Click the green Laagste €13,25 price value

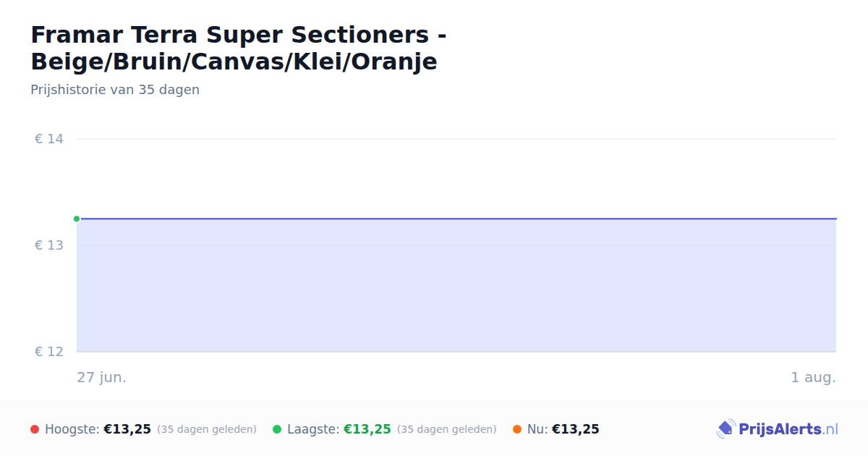[367, 429]
